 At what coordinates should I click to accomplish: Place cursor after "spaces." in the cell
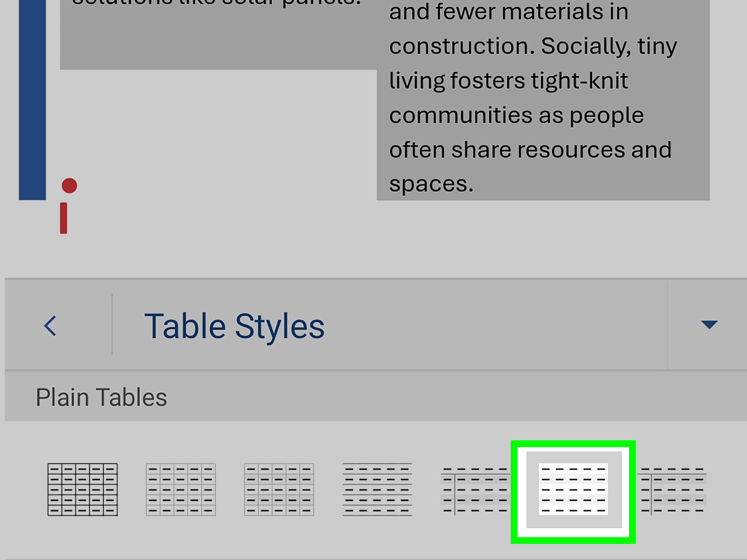tap(474, 184)
